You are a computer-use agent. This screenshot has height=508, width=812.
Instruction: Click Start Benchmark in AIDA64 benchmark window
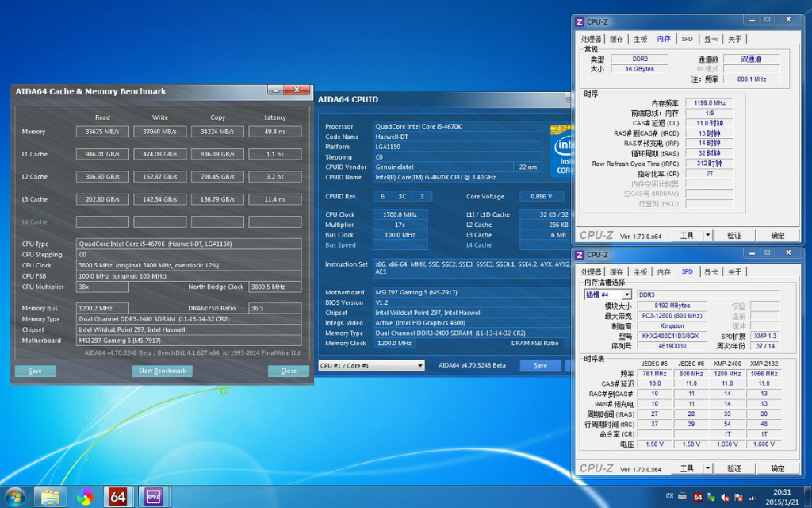point(162,371)
